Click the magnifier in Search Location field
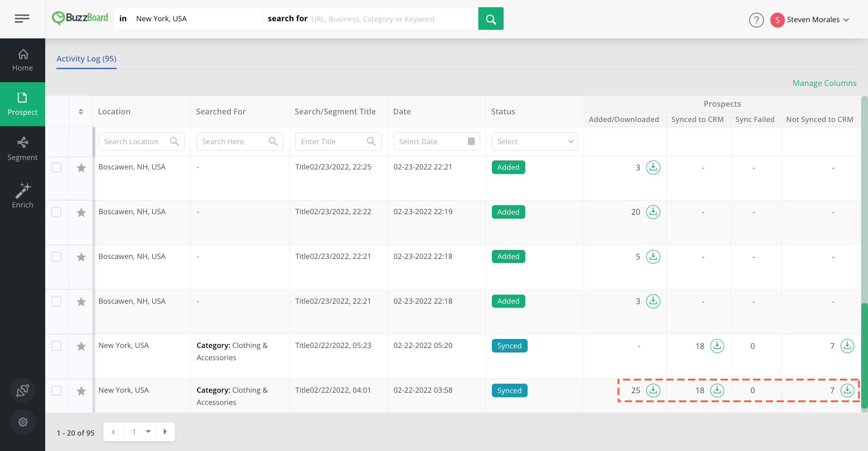Image resolution: width=868 pixels, height=451 pixels. [174, 141]
